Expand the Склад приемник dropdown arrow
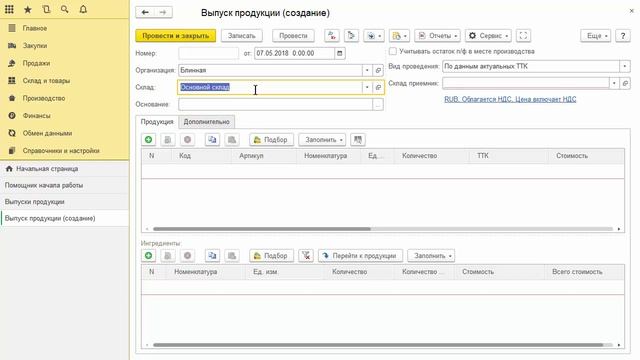This screenshot has width=640, height=360. pos(614,83)
